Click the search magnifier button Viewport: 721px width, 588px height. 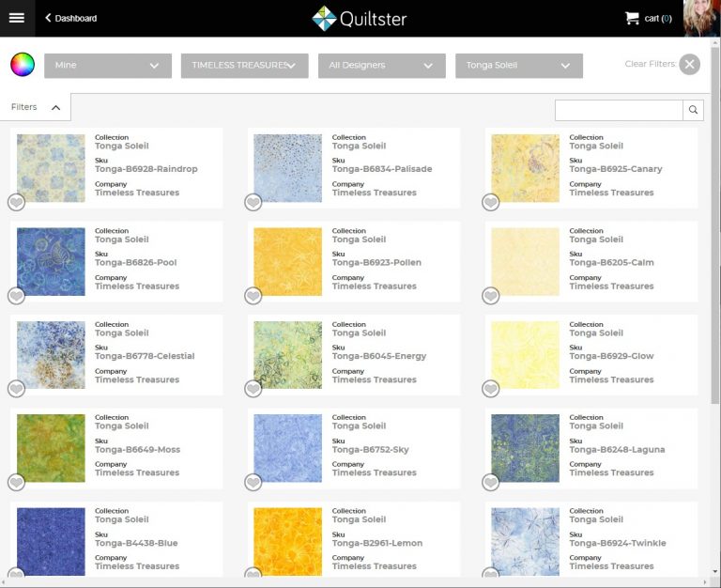coord(694,110)
